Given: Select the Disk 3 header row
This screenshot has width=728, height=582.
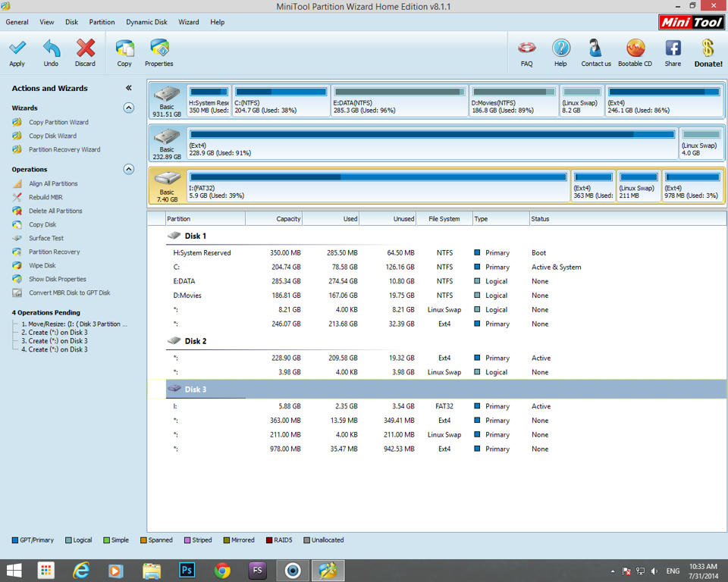Looking at the screenshot, I should click(x=196, y=390).
